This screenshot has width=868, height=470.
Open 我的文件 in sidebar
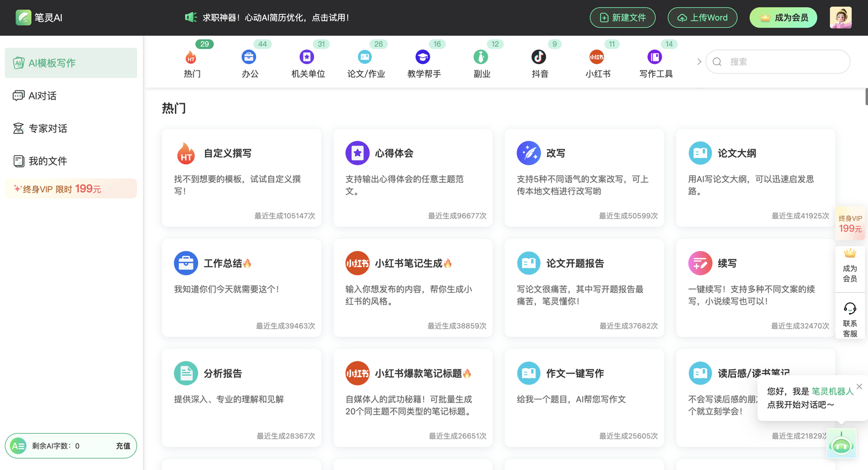[71, 160]
